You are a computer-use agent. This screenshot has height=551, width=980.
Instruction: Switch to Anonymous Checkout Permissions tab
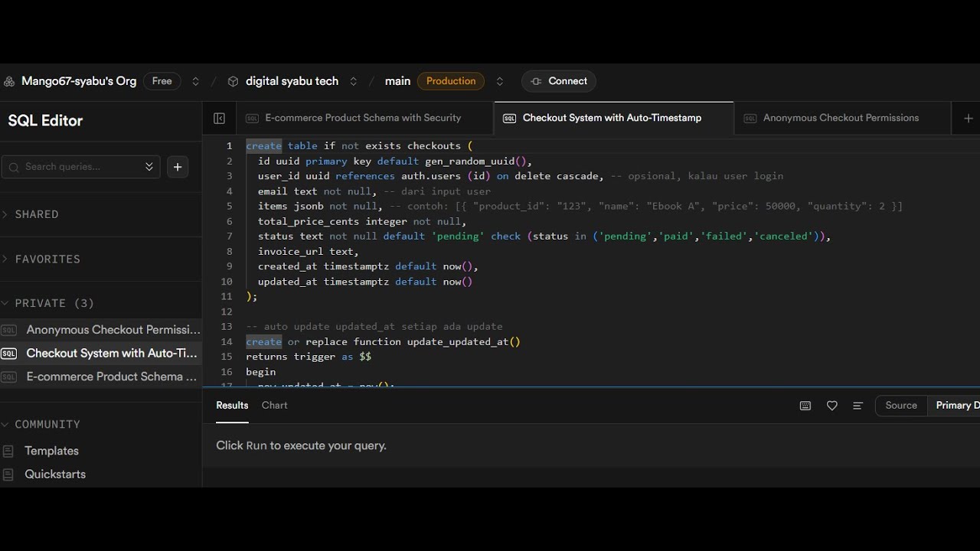click(841, 118)
